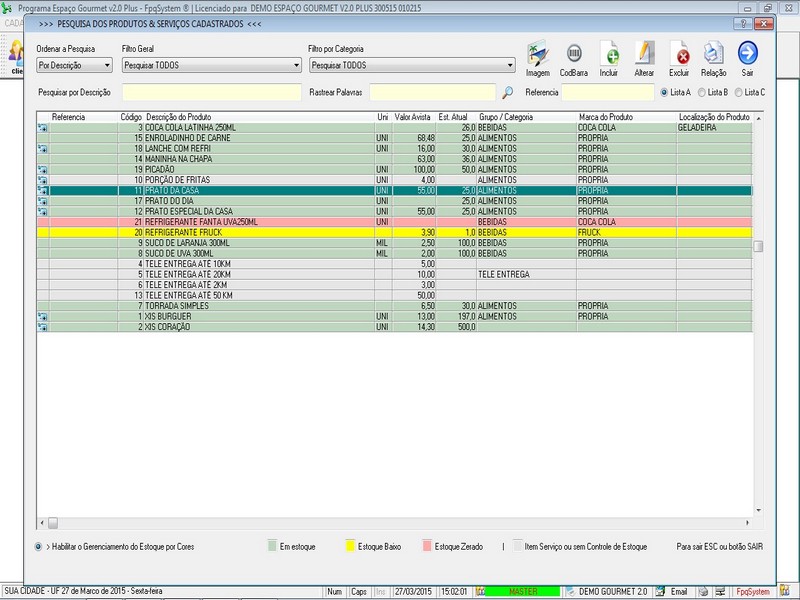
Task: Select the Lista B radio button
Action: pos(702,93)
